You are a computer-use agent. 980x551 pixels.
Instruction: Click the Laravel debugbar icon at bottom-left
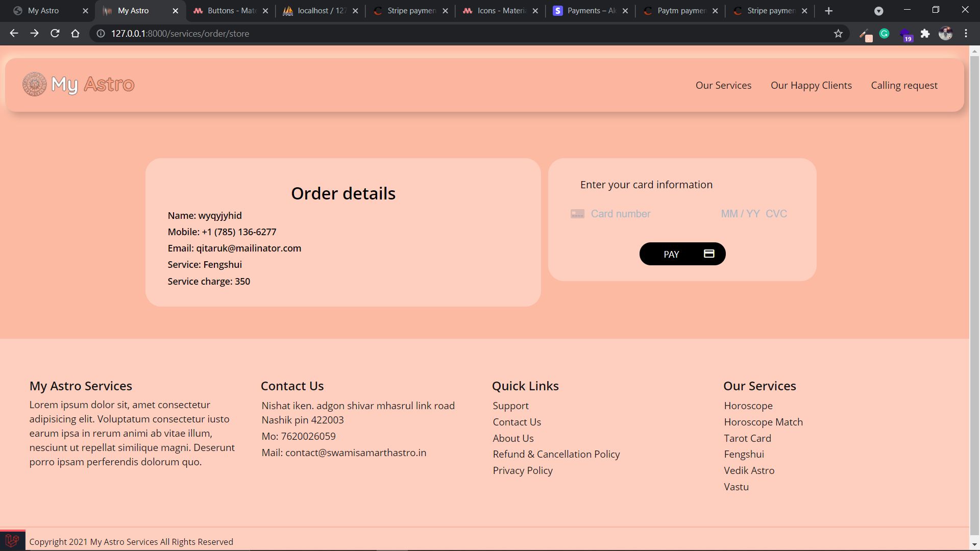(x=12, y=541)
